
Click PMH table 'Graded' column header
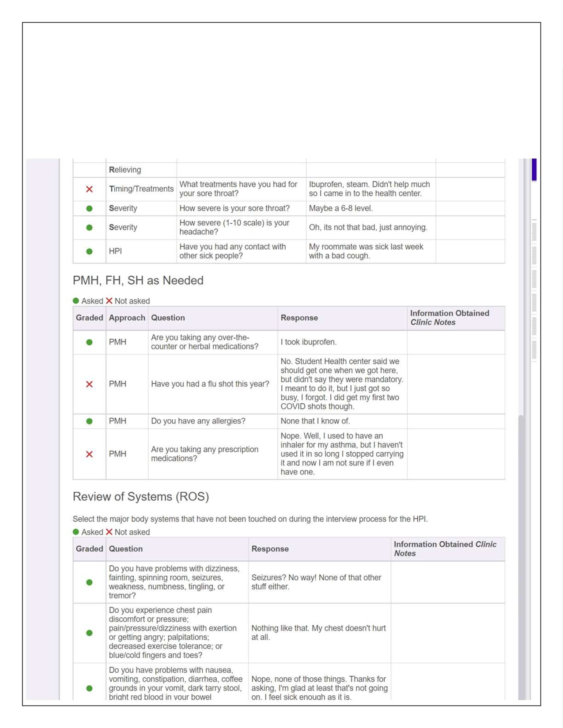click(89, 318)
